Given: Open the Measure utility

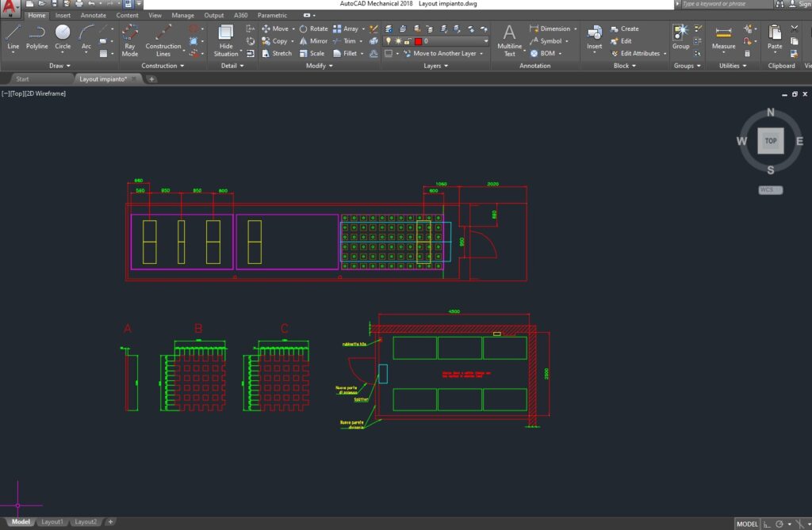Looking at the screenshot, I should point(723,37).
